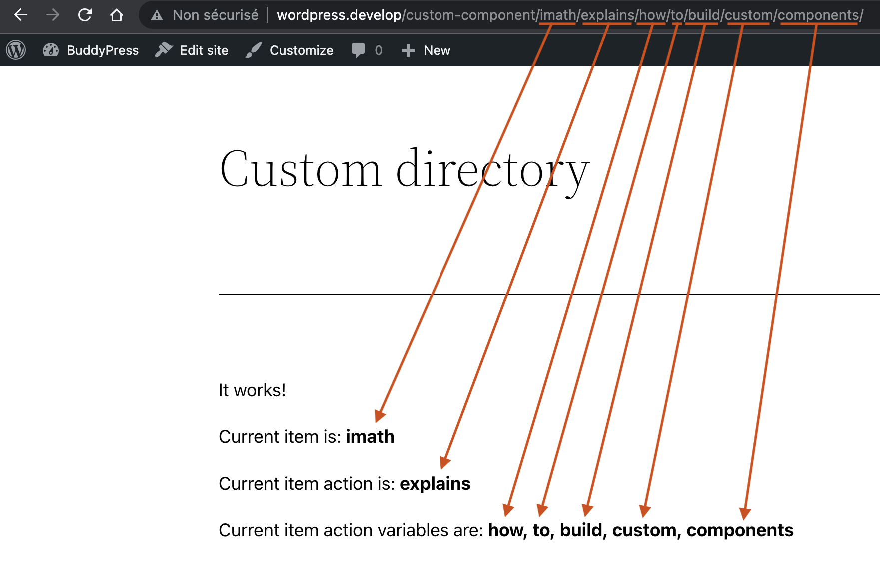This screenshot has width=880, height=588.
Task: Open the New content menu
Action: pos(426,50)
